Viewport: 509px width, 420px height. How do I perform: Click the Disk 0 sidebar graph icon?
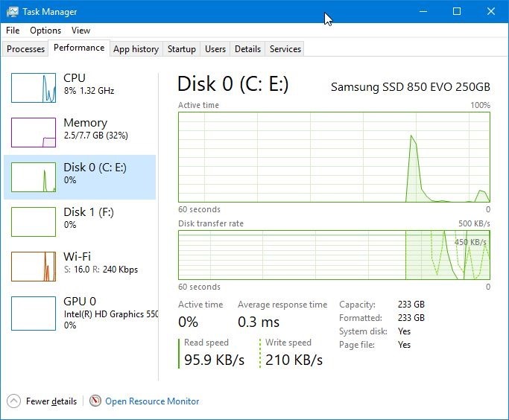point(34,177)
